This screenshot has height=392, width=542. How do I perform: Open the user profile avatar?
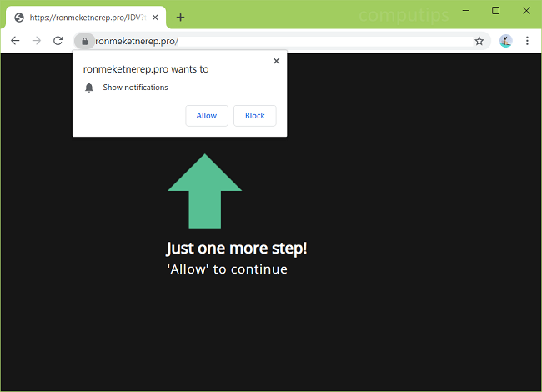[505, 41]
